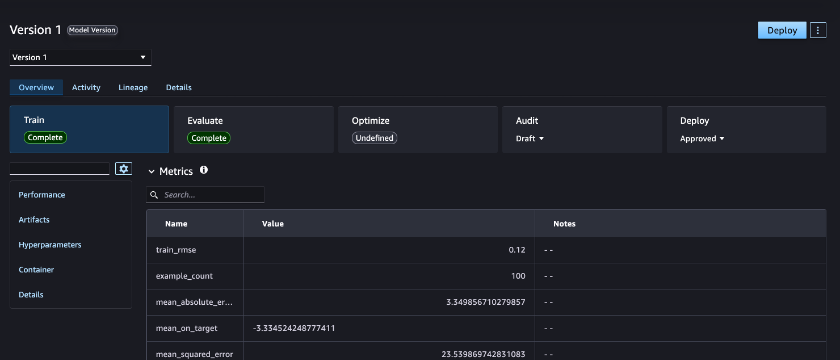Click the Notes cell for example_count
This screenshot has height=360, width=840.
point(680,276)
